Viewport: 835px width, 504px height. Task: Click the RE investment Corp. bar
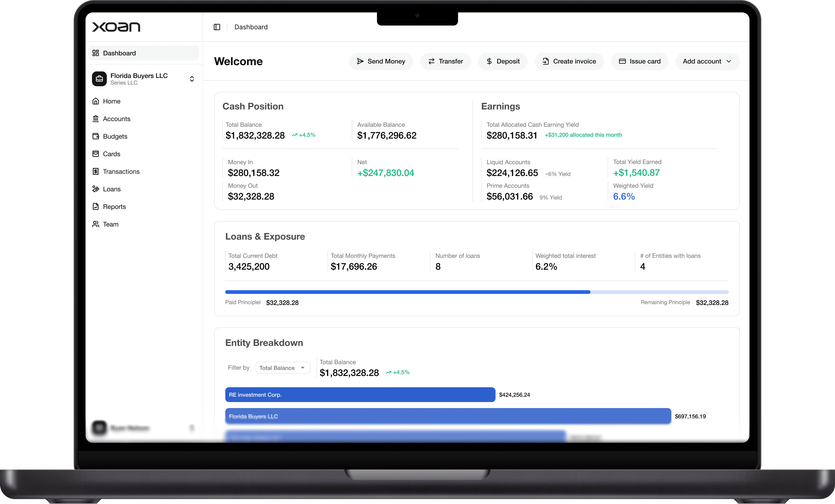click(360, 395)
